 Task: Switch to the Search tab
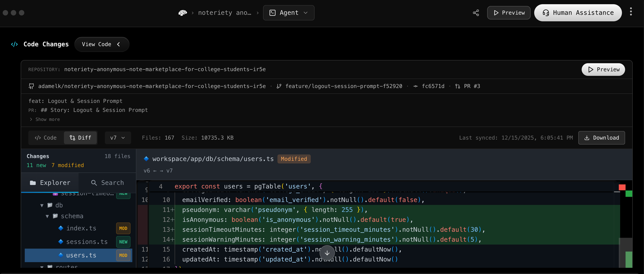coord(108,183)
